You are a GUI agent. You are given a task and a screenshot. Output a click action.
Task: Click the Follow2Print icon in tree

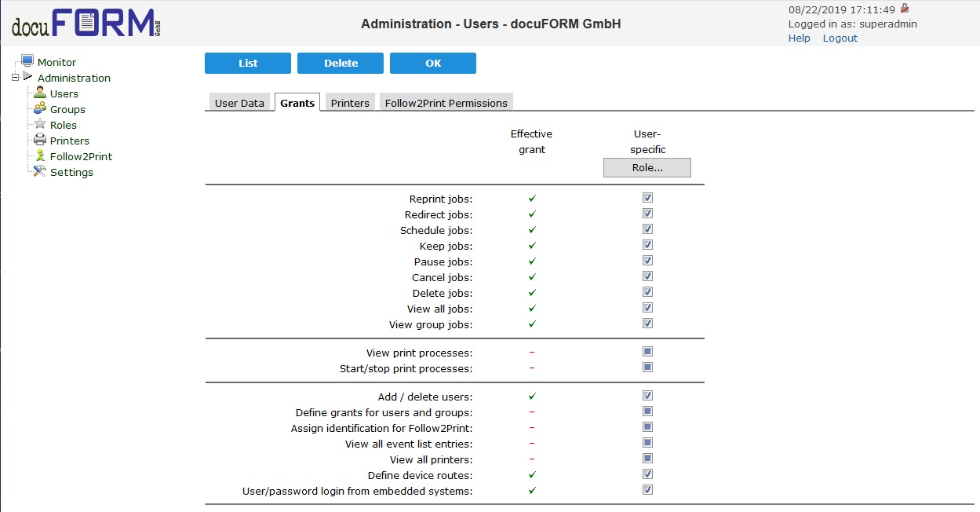coord(40,155)
